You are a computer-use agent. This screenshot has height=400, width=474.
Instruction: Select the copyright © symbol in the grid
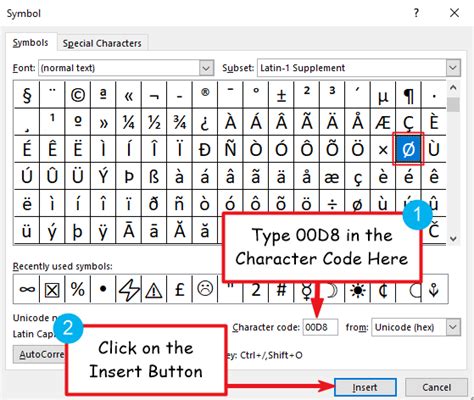pos(78,95)
